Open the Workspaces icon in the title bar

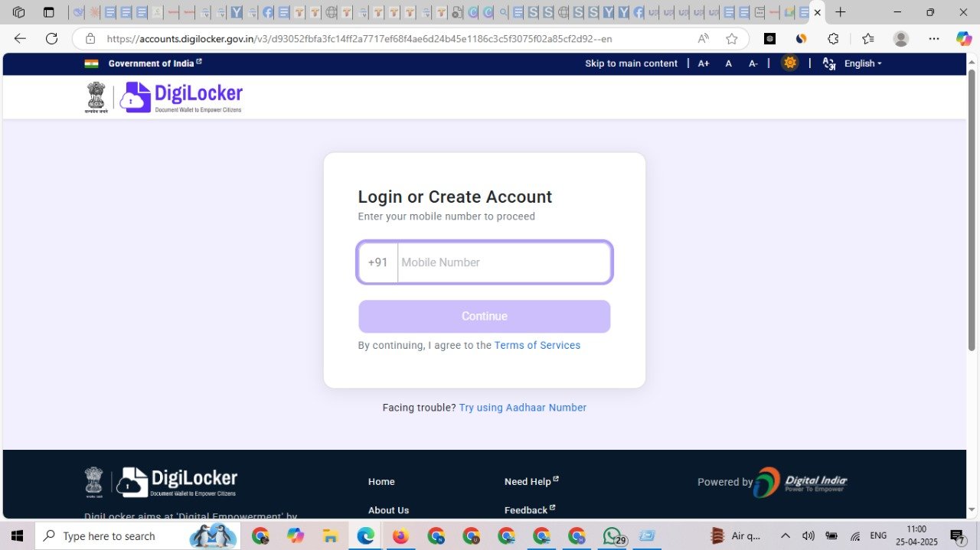(x=19, y=12)
